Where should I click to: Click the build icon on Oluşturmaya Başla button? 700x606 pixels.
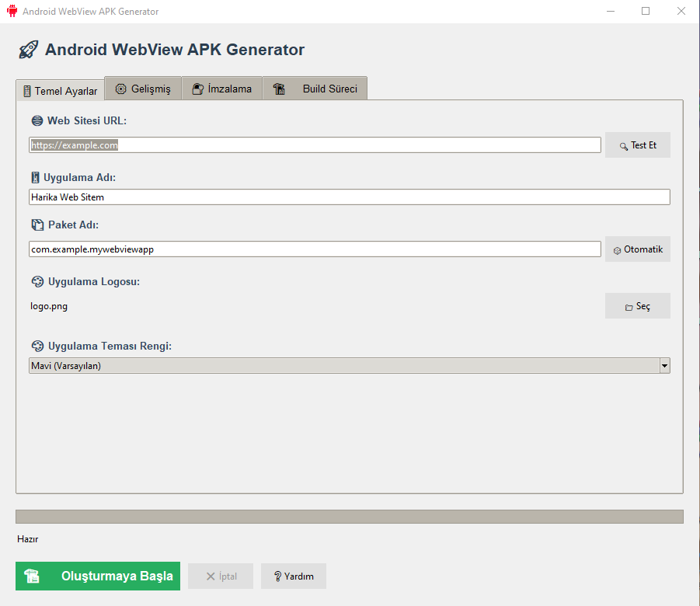click(32, 576)
